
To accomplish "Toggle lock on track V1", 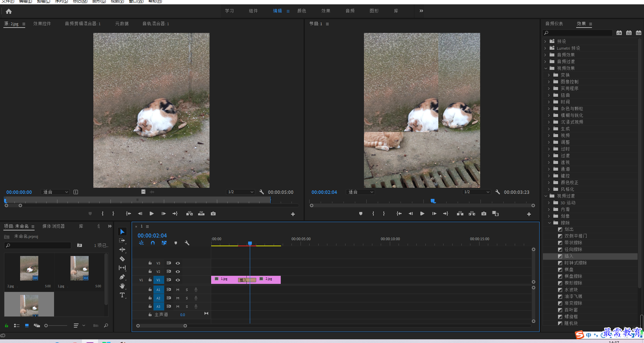I will coord(150,280).
